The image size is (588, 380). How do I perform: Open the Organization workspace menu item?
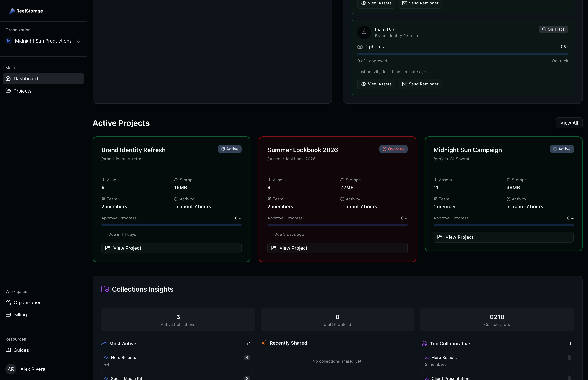point(27,302)
